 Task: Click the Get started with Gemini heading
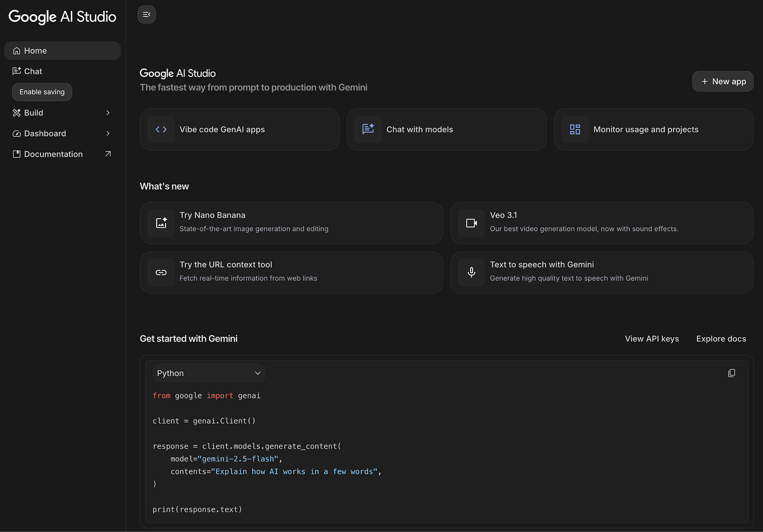(189, 339)
